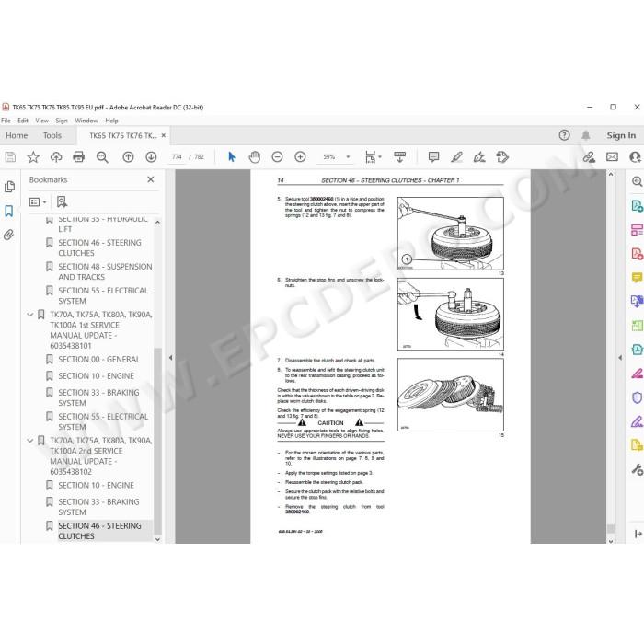Open Help question mark icon

click(x=564, y=135)
